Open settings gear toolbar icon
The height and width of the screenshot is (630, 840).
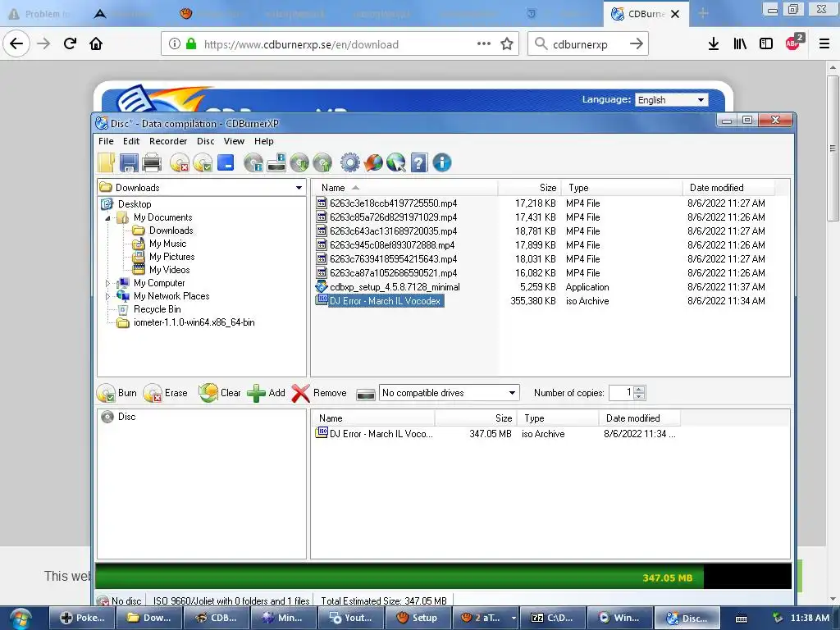click(x=349, y=162)
